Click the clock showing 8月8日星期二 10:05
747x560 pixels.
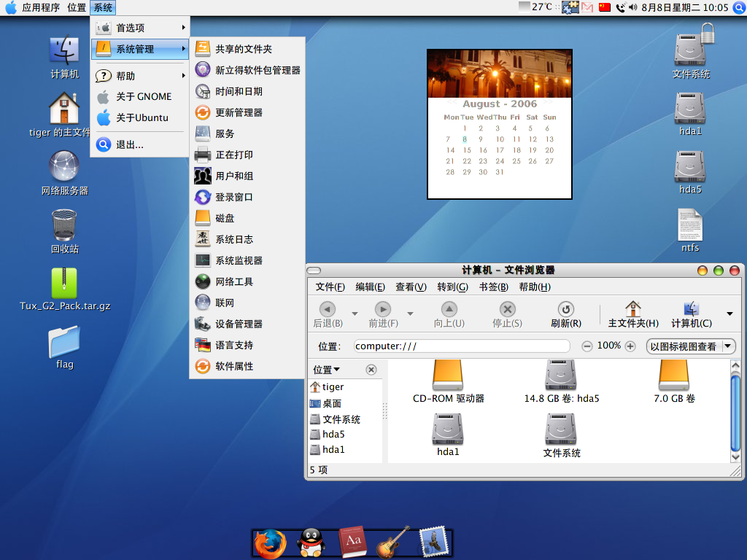pyautogui.click(x=685, y=7)
